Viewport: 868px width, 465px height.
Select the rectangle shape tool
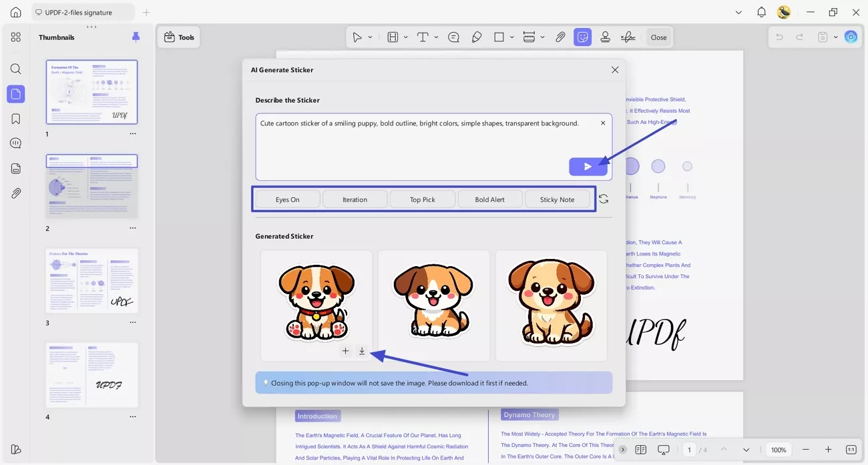coord(499,37)
